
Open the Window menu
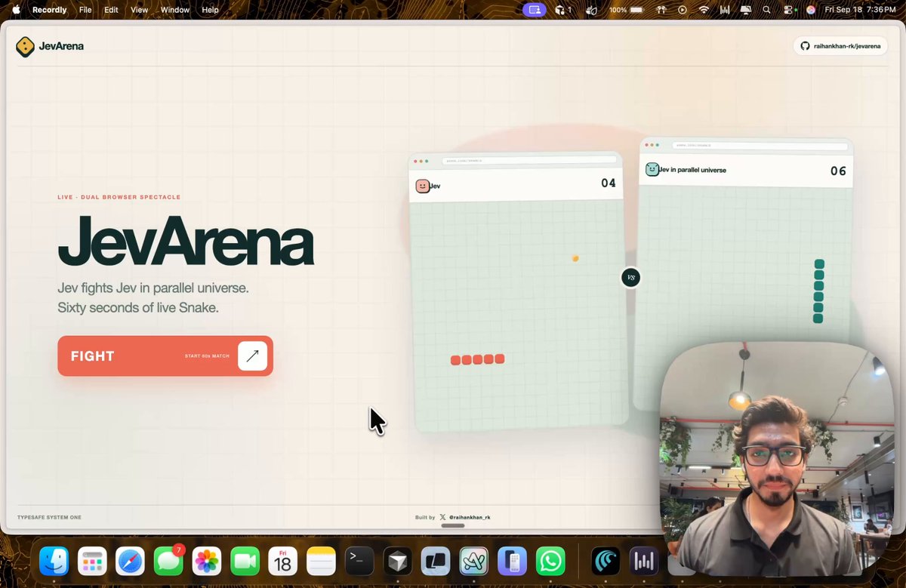pos(175,10)
